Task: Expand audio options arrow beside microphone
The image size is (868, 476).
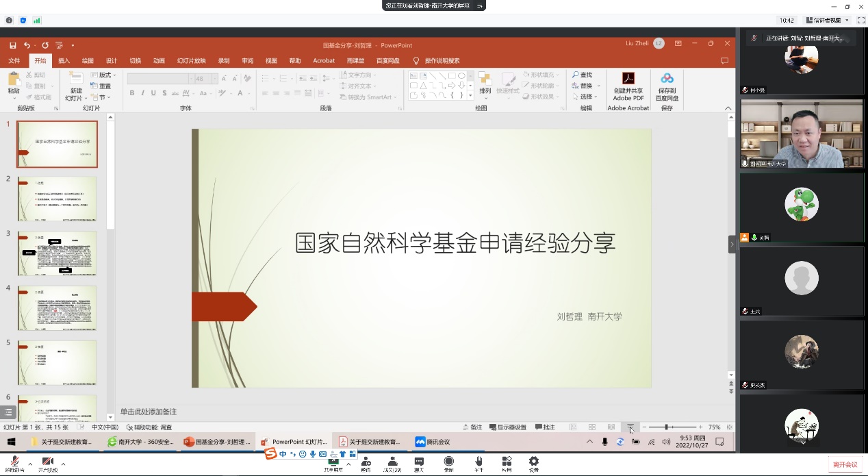Action: click(29, 464)
